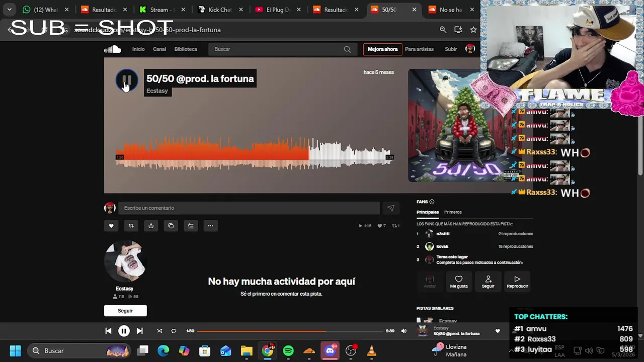This screenshot has height=362, width=644.
Task: Open Discord from the taskbar
Action: pos(330,351)
